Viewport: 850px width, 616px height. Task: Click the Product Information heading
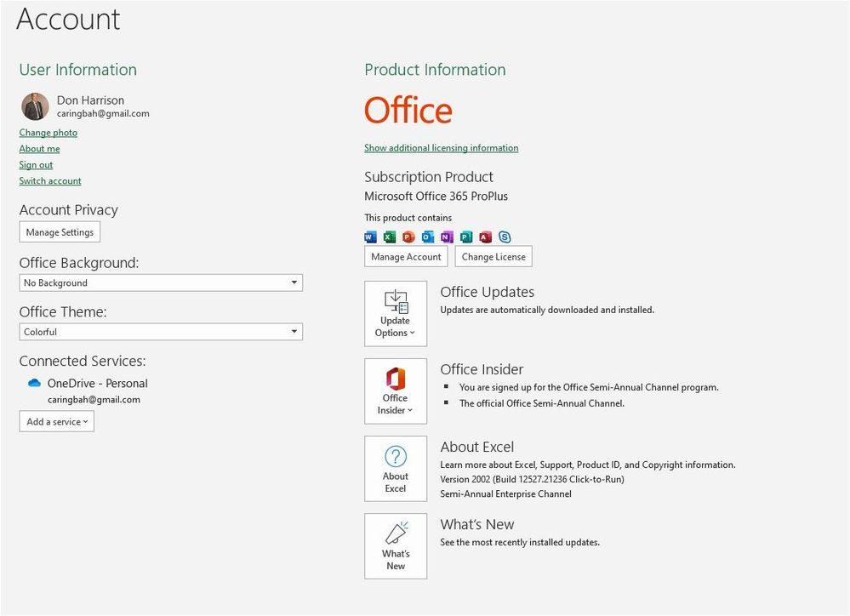click(435, 70)
